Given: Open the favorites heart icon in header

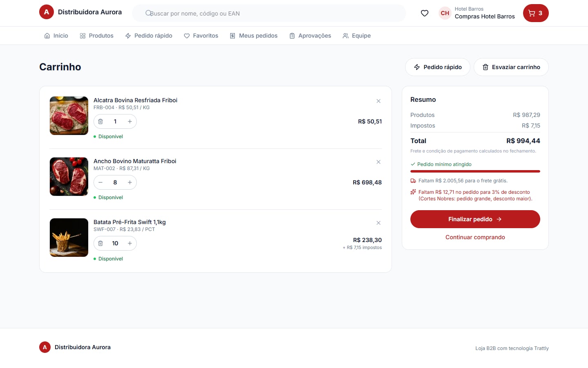Looking at the screenshot, I should click(x=425, y=13).
